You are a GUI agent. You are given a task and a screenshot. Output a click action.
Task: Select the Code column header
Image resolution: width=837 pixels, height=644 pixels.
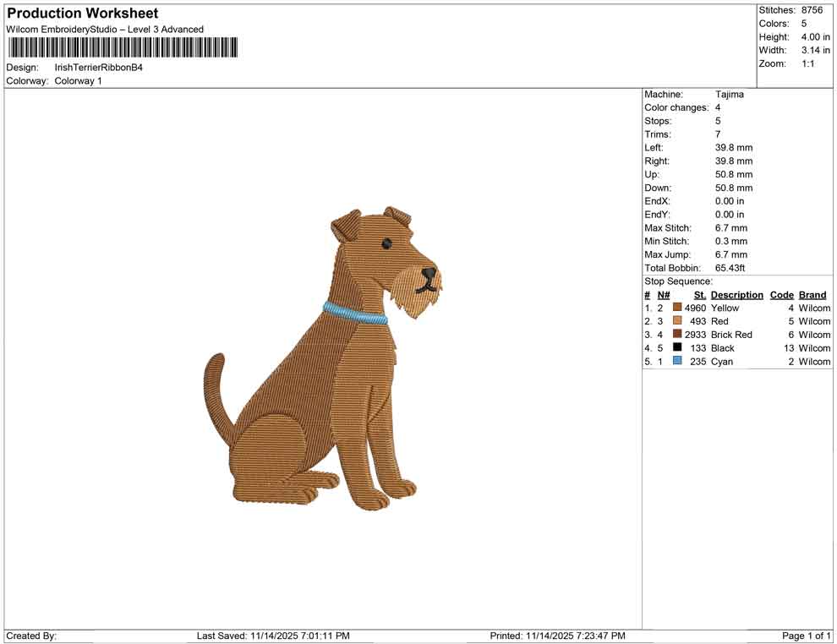(781, 294)
